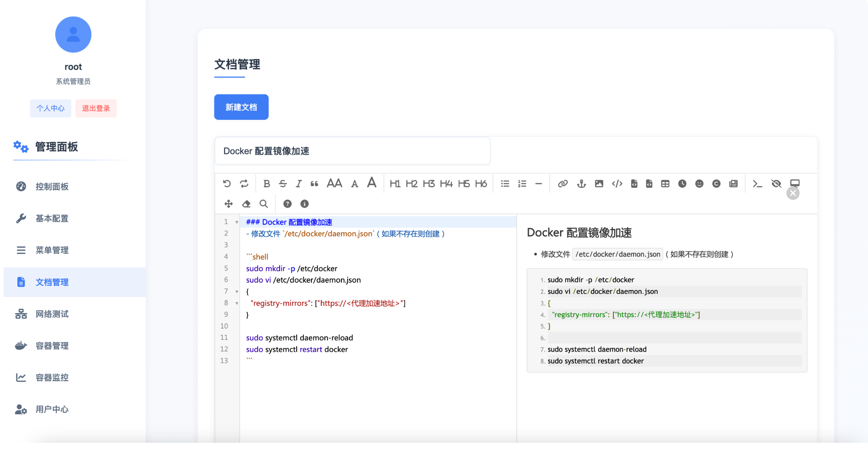Insert an image with the picture icon
Viewport: 868px width, 449px height.
point(599,183)
